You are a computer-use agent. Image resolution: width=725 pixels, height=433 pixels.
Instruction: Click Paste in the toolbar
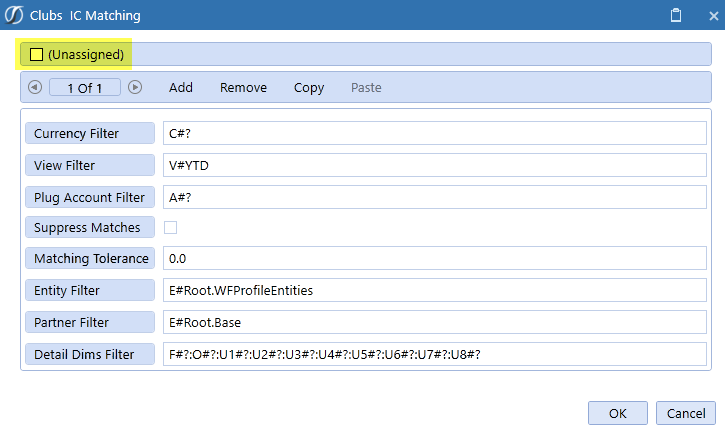coord(366,88)
